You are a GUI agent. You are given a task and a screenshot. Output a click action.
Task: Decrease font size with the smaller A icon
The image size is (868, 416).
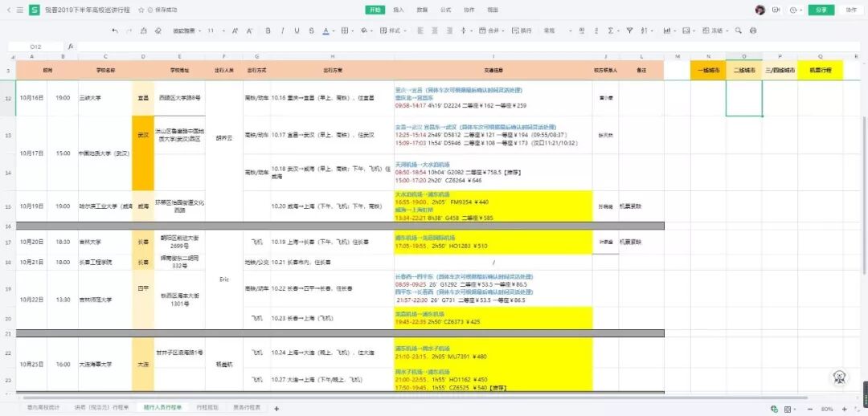[249, 31]
